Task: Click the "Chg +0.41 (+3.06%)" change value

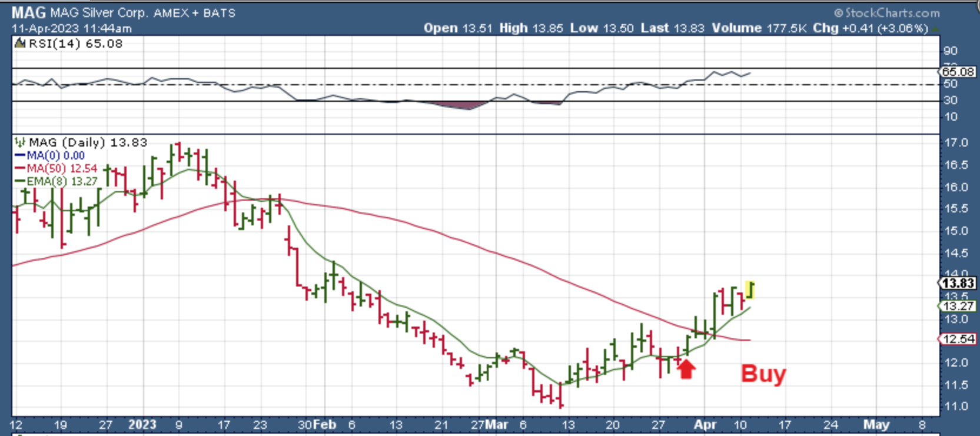Action: click(x=871, y=28)
